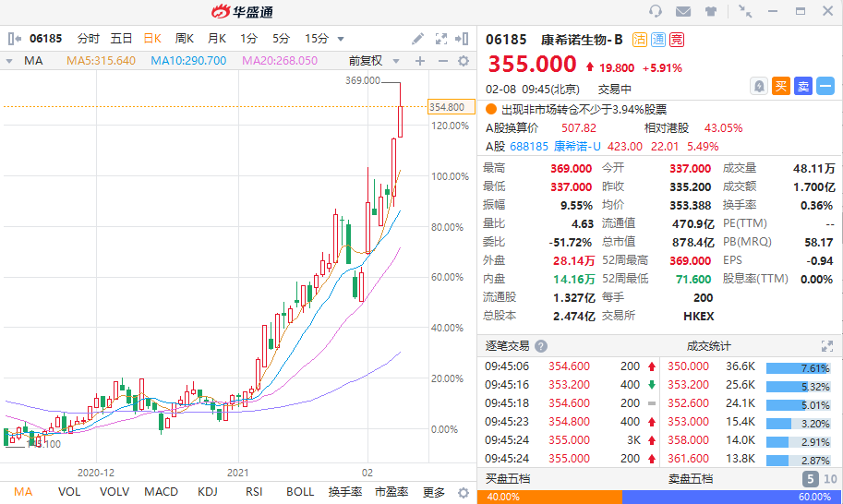Expand the MA indicator triangle
This screenshot has width=843, height=504.
[x=9, y=61]
